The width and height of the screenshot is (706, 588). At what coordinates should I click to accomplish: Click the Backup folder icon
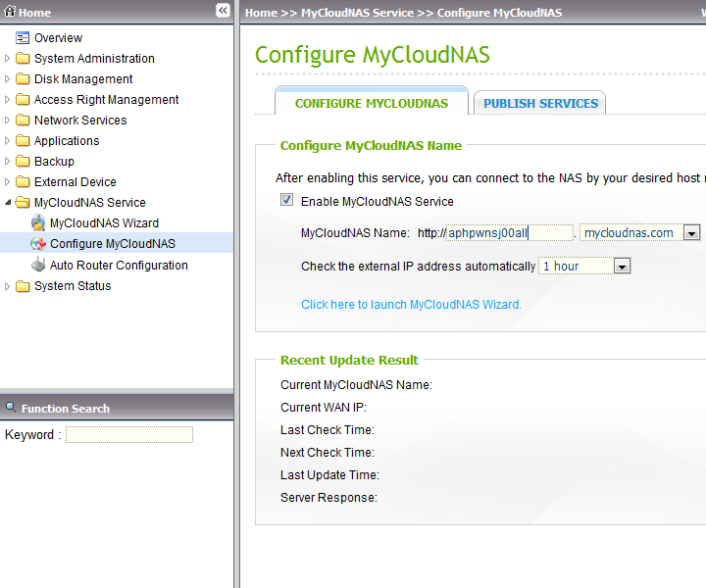(x=23, y=162)
